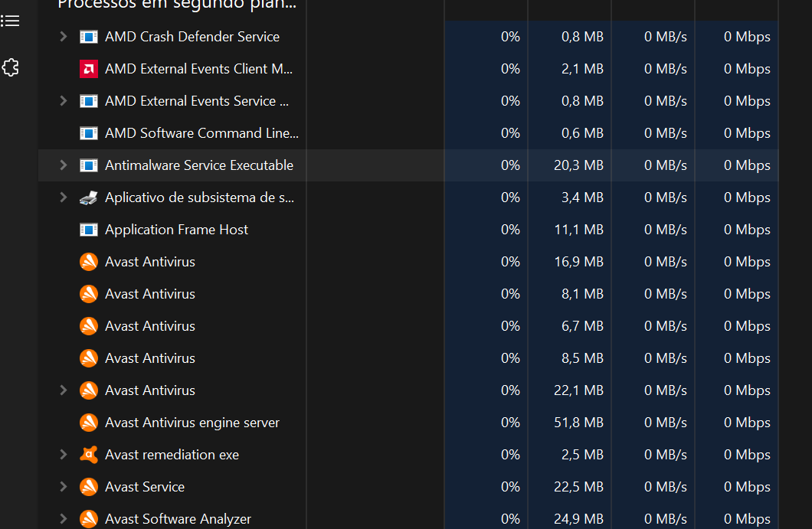Click the Avast Service icon
812x529 pixels.
click(x=89, y=486)
